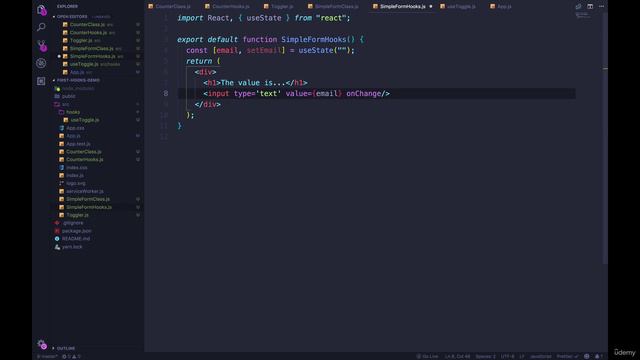Change the LF end of line sequence
This screenshot has width=640, height=360.
coord(522,356)
